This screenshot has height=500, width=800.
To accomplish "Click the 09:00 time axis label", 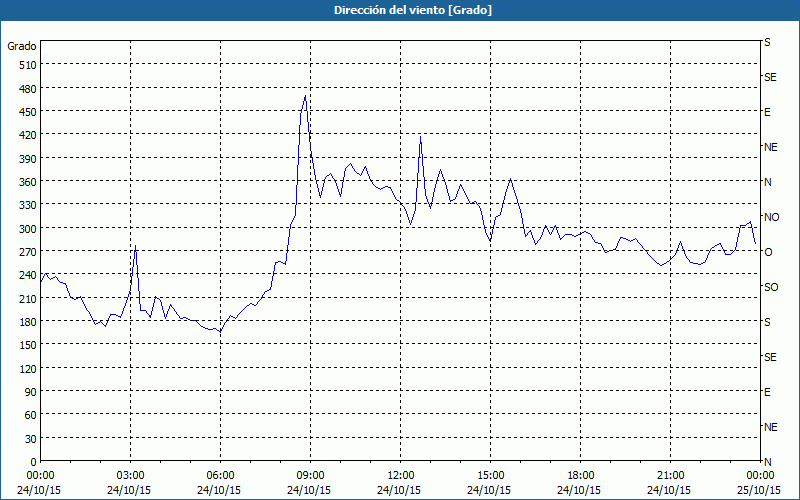I will [310, 476].
